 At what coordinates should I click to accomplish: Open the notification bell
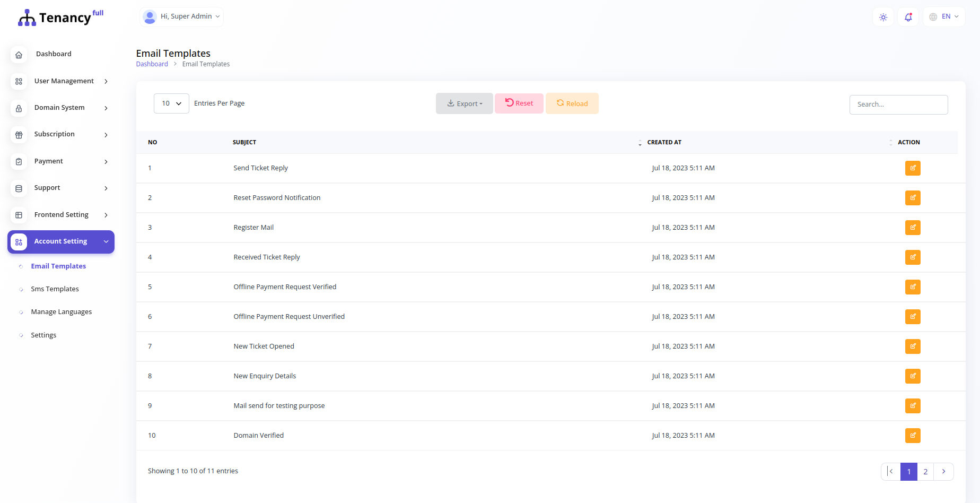pyautogui.click(x=908, y=16)
